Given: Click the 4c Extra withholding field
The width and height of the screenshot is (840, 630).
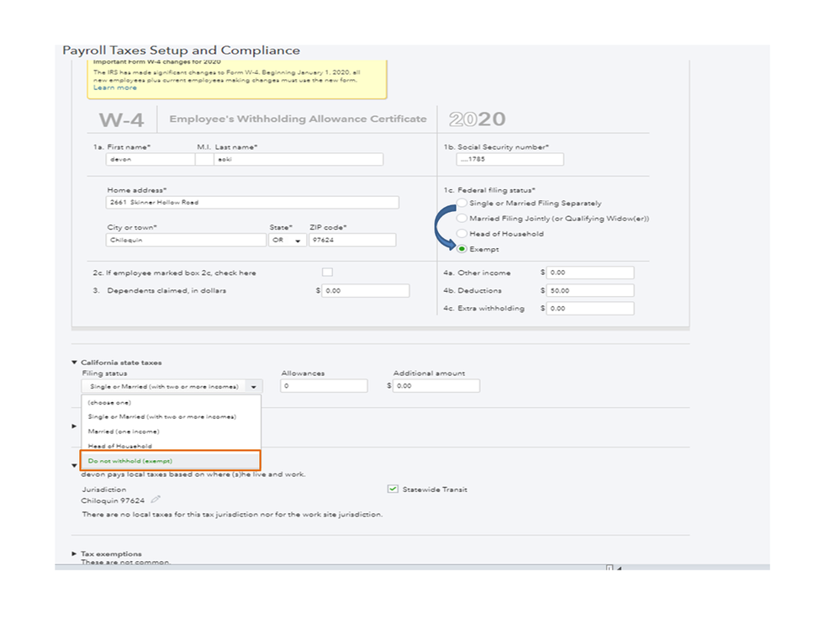Looking at the screenshot, I should [590, 308].
